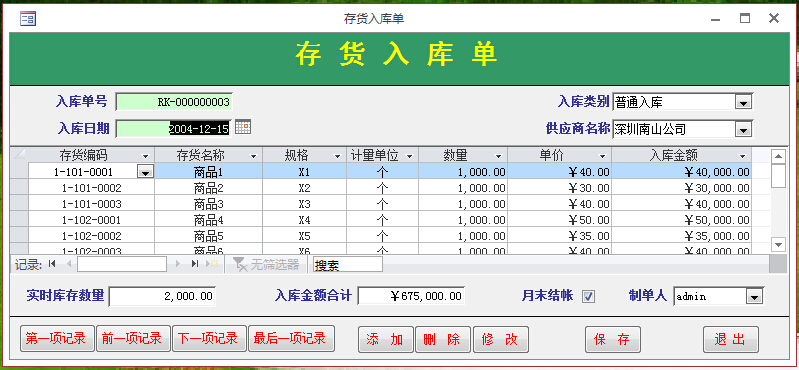Screen dimensions: 799x370
Task: Click stock code 1-101-0002
Action: pyautogui.click(x=91, y=188)
